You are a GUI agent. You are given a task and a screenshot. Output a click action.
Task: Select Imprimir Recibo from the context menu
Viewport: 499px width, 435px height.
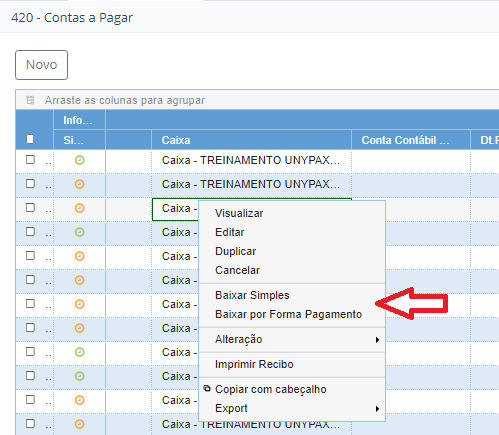[292, 364]
